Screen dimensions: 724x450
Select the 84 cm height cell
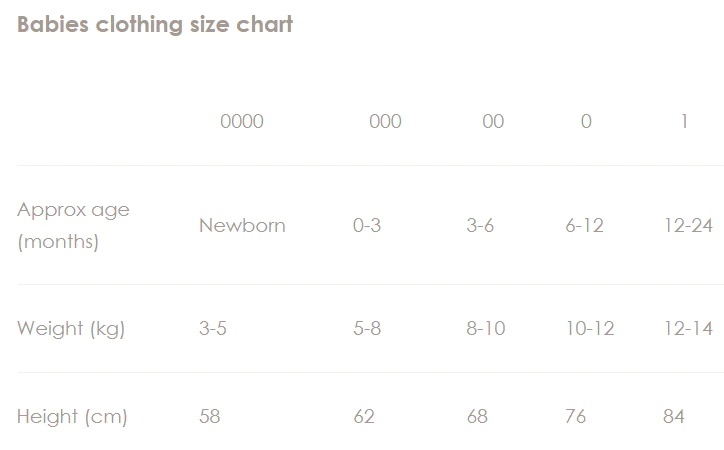point(674,416)
